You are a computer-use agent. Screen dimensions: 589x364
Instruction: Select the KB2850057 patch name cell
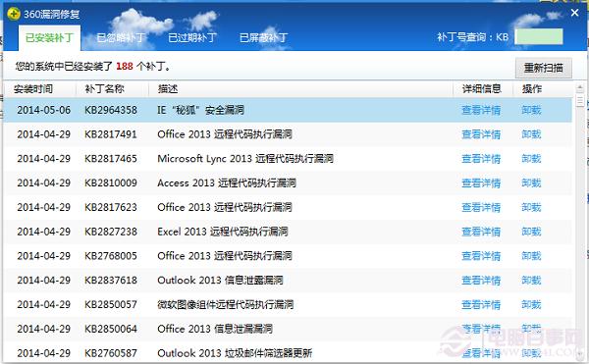click(111, 305)
